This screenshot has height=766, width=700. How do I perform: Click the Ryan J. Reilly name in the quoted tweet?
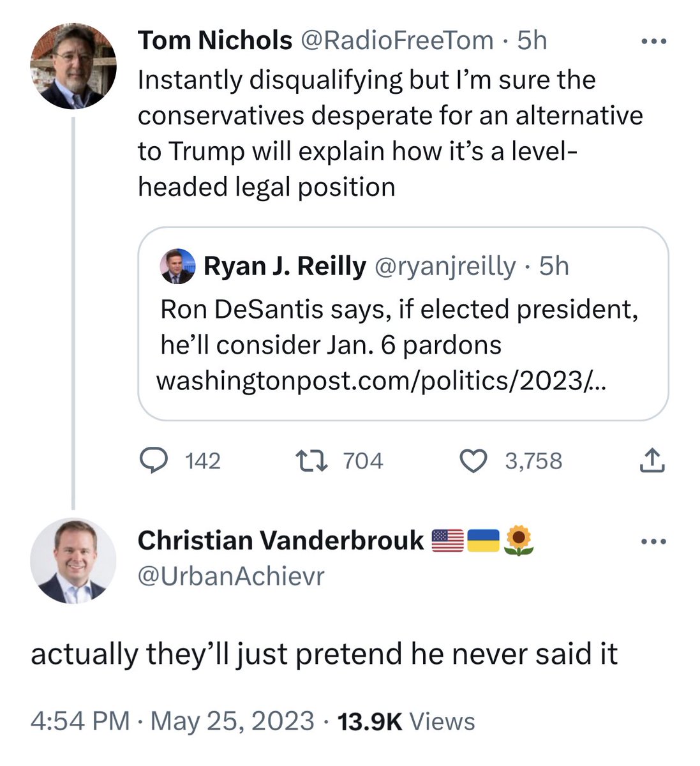point(285,266)
